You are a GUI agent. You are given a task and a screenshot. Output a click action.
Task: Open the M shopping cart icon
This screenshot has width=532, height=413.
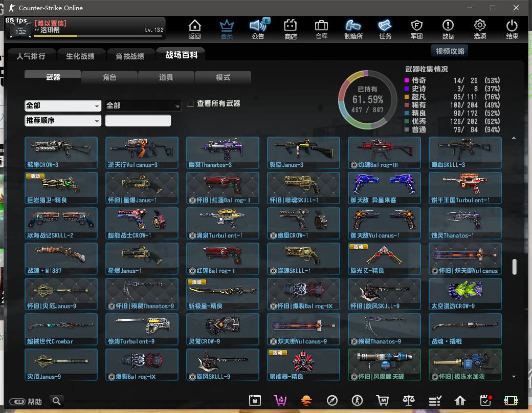click(383, 401)
